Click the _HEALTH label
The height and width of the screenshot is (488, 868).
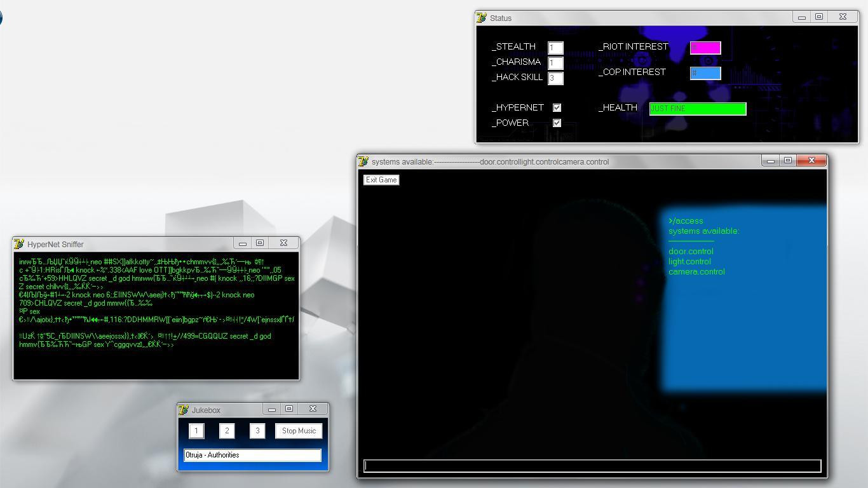(618, 107)
